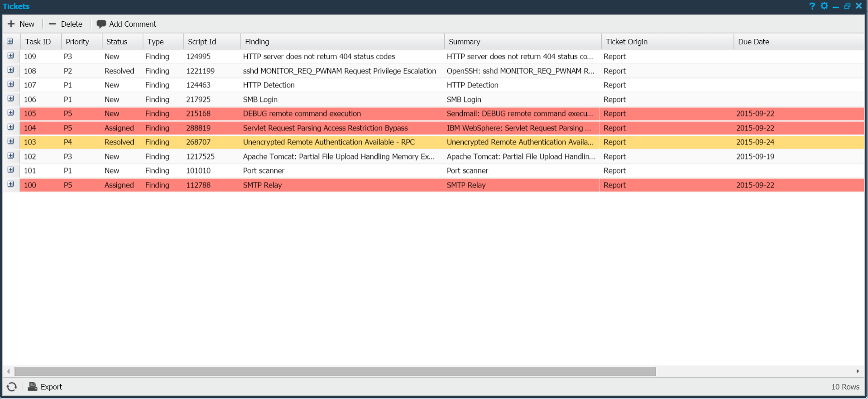This screenshot has width=868, height=399.
Task: Click the scroll right arrow
Action: click(x=858, y=371)
